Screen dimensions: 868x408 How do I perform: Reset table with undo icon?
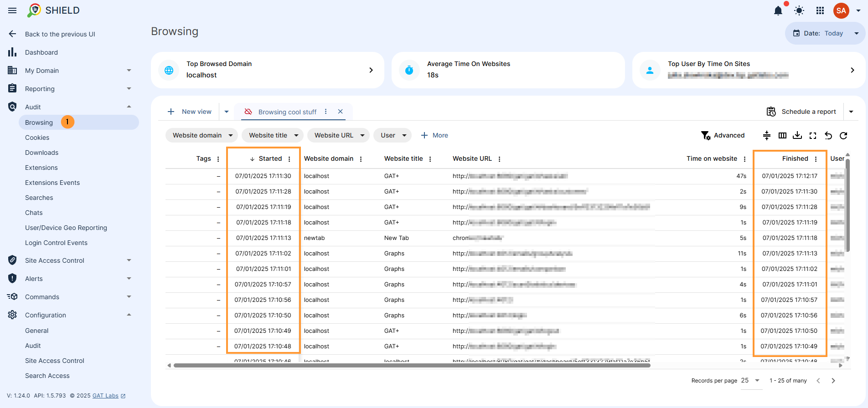pos(828,135)
